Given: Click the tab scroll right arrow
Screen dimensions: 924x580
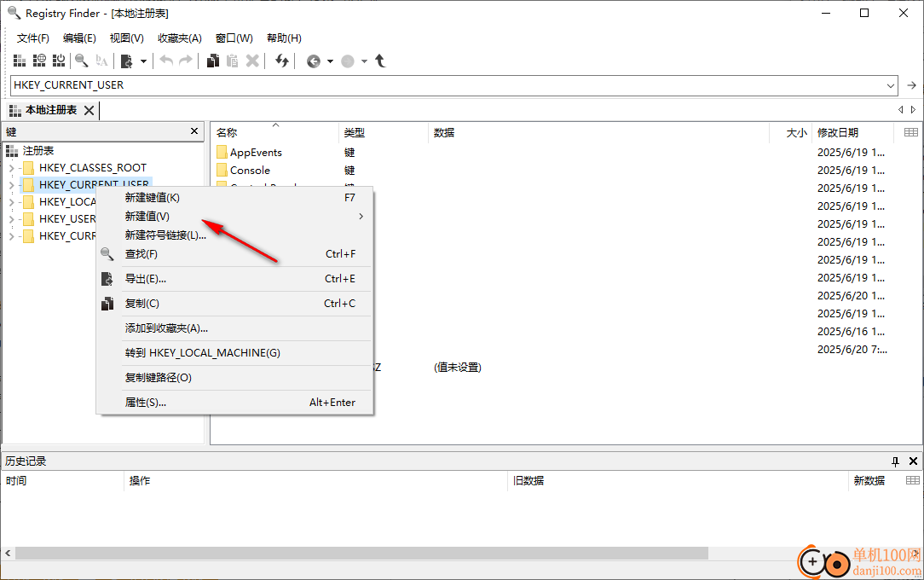Looking at the screenshot, I should [x=914, y=110].
